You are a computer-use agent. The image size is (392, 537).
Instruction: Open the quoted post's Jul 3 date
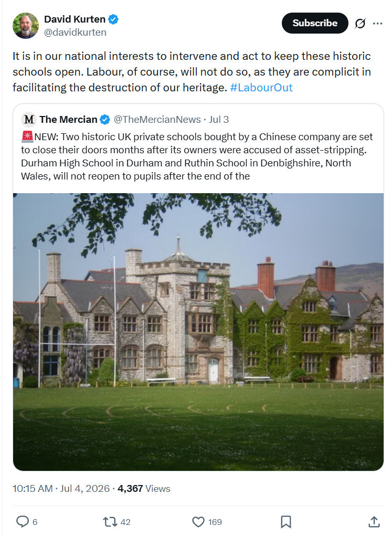(x=219, y=120)
